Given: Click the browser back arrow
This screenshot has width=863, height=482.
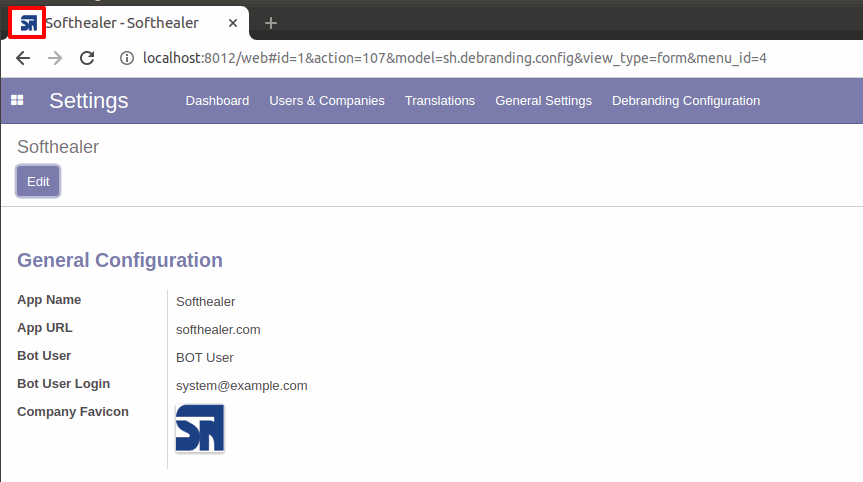Looking at the screenshot, I should click(23, 58).
